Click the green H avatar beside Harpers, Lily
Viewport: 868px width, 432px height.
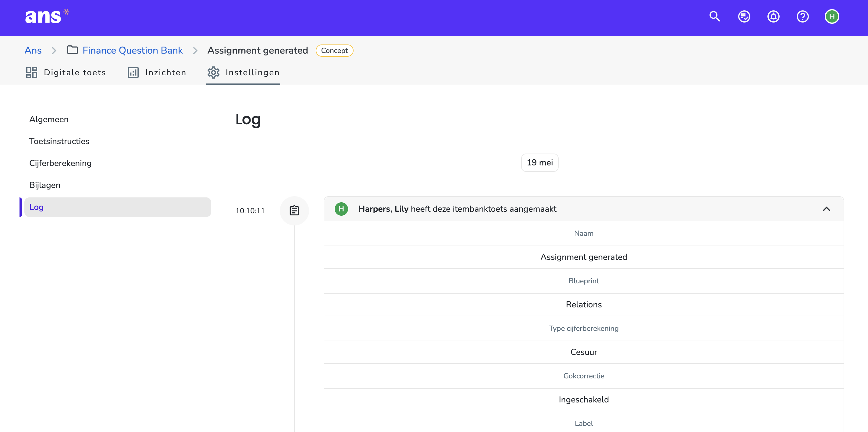point(341,209)
